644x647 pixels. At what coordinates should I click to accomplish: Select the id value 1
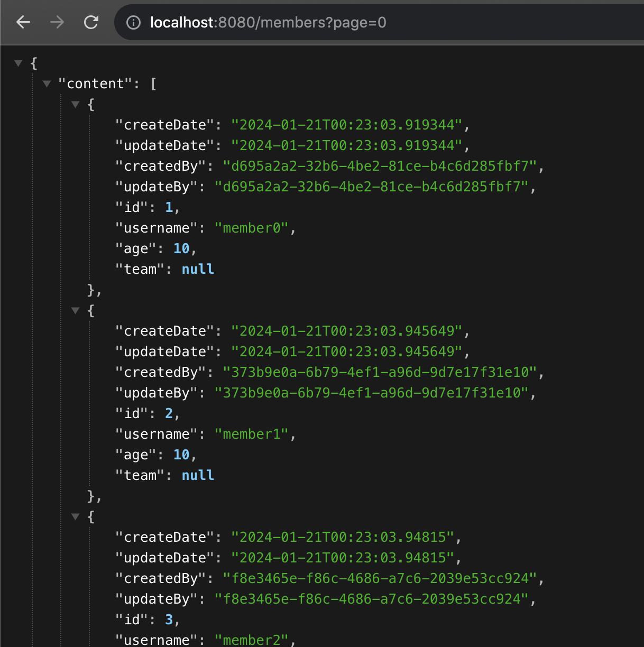click(x=169, y=207)
